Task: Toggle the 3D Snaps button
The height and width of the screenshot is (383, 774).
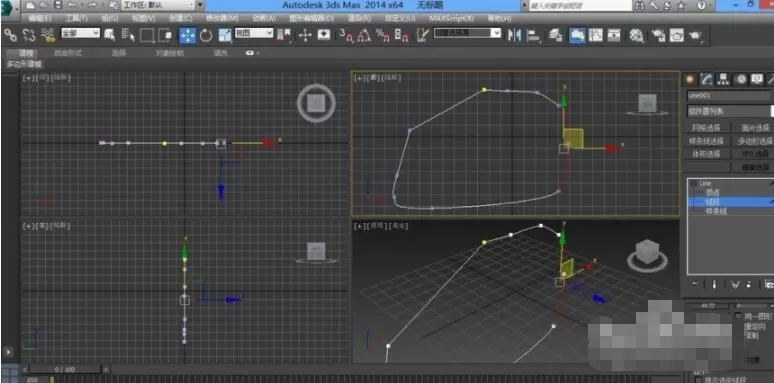Action: 347,35
